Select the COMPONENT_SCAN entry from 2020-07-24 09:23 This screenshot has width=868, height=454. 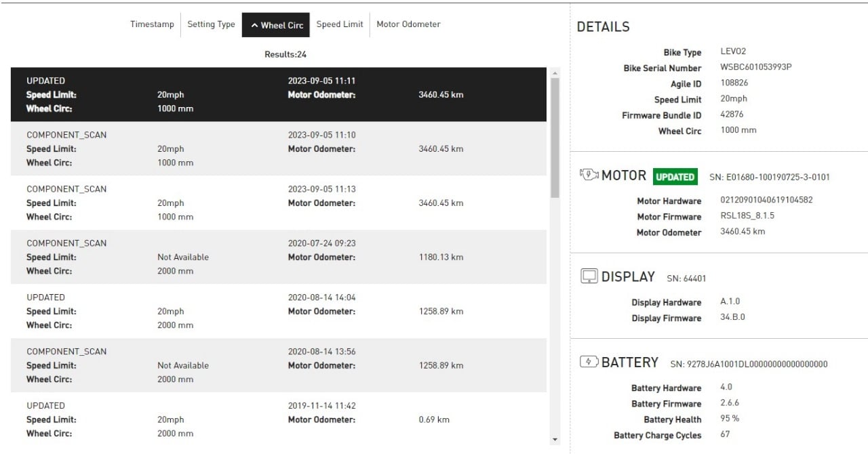point(279,257)
